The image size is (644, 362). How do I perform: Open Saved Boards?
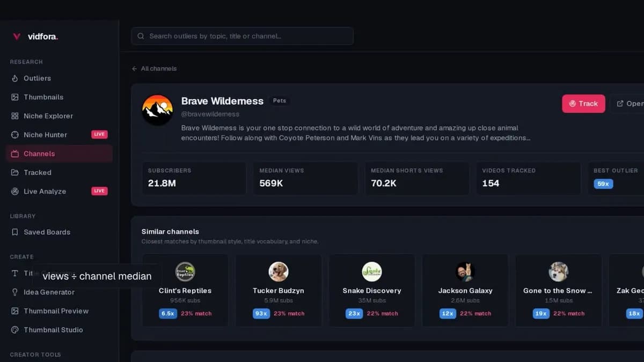(x=59, y=232)
